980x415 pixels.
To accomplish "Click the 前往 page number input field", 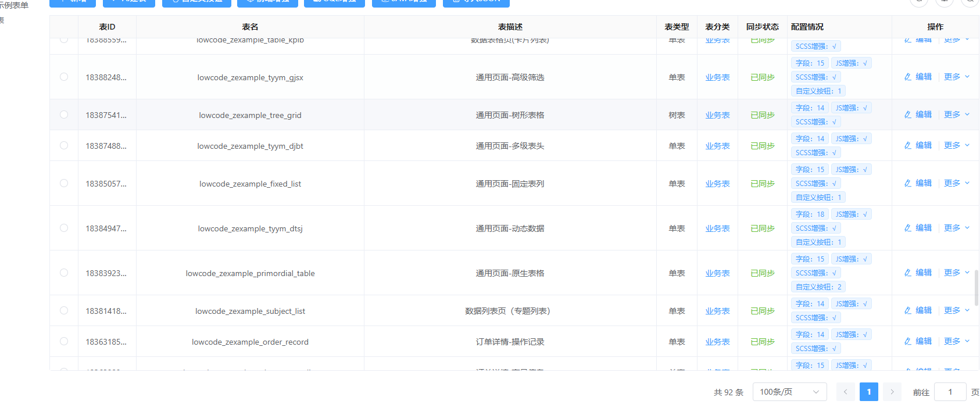I will (x=950, y=392).
